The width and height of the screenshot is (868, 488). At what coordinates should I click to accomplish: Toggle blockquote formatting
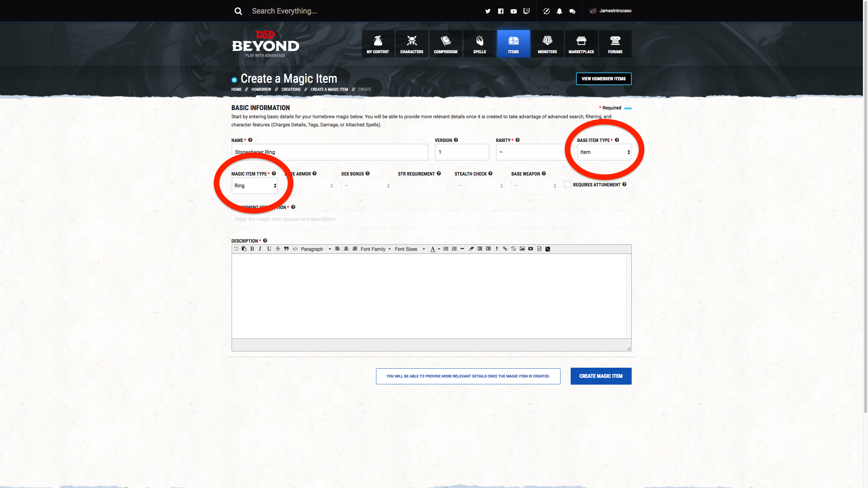287,249
